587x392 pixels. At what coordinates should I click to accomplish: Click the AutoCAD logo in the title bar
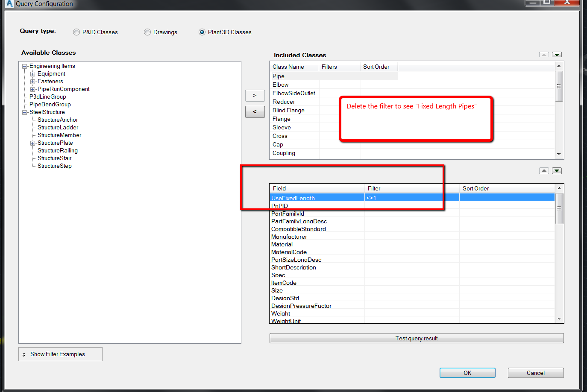pos(9,3)
